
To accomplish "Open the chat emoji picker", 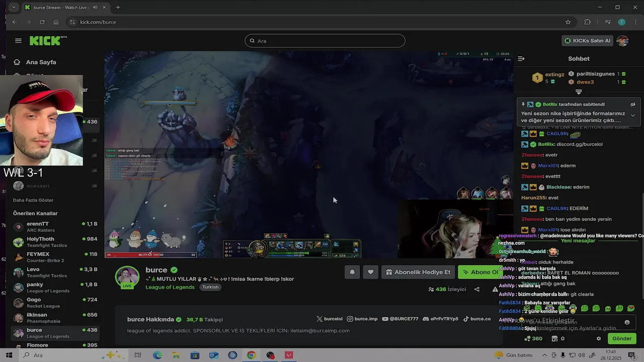I will pyautogui.click(x=627, y=322).
